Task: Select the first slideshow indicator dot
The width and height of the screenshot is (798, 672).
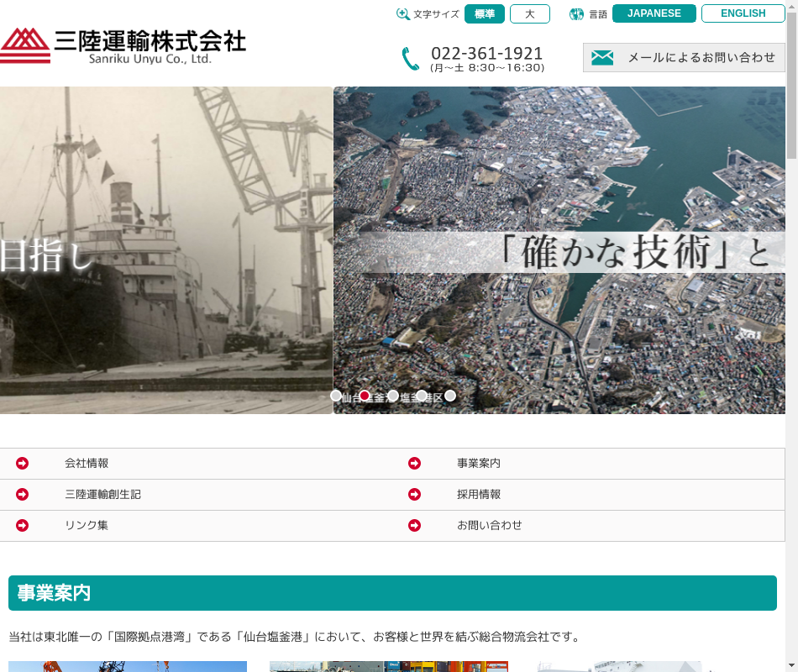Action: pyautogui.click(x=336, y=396)
